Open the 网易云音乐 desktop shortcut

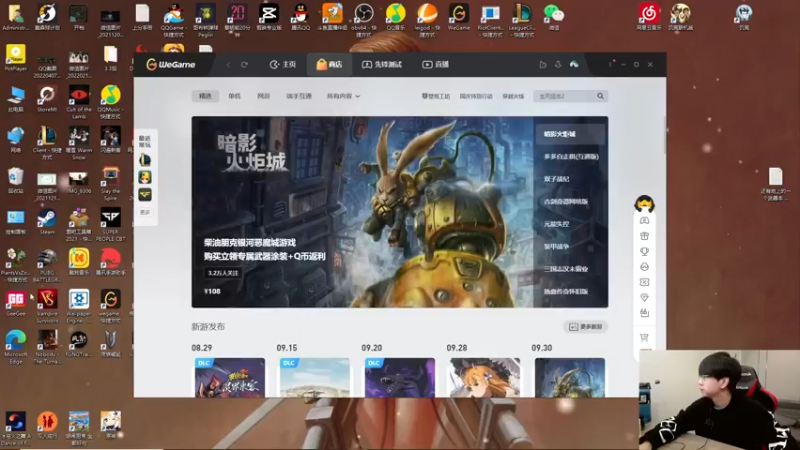tap(648, 16)
